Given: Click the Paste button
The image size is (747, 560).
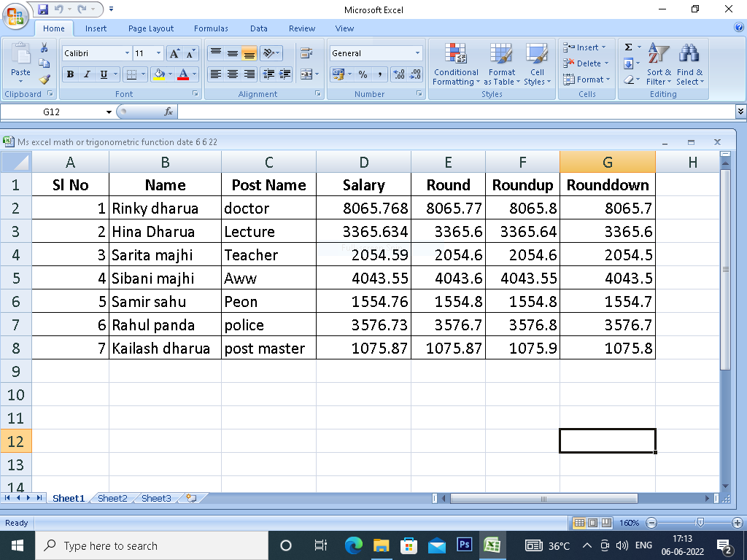Looking at the screenshot, I should click(x=20, y=62).
